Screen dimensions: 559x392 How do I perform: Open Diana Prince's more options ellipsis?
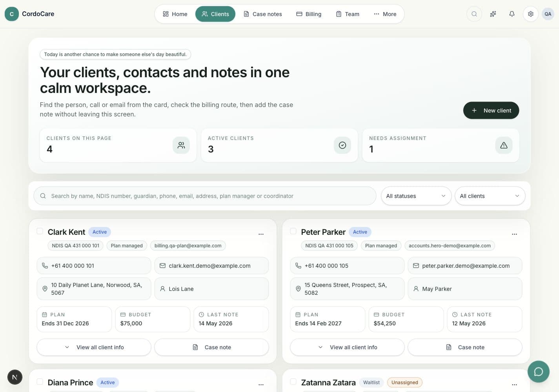(261, 385)
